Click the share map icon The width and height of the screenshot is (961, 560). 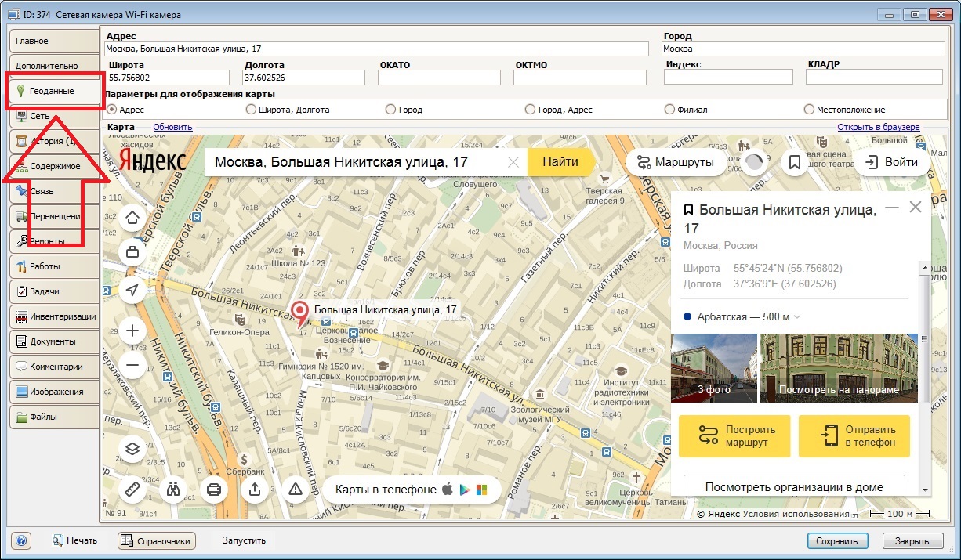[254, 490]
